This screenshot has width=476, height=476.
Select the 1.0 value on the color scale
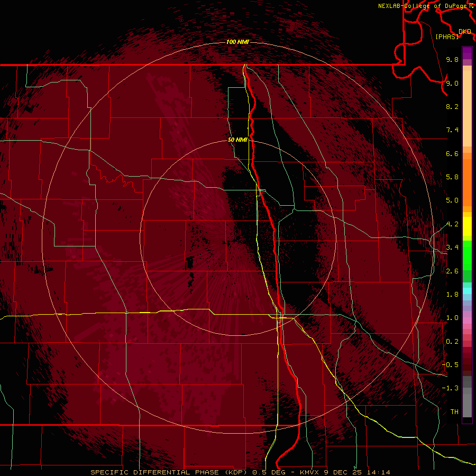452,318
